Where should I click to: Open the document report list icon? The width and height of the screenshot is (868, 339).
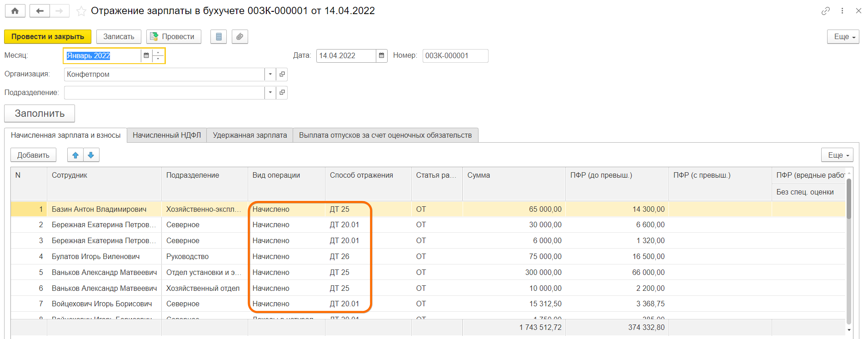click(x=219, y=37)
